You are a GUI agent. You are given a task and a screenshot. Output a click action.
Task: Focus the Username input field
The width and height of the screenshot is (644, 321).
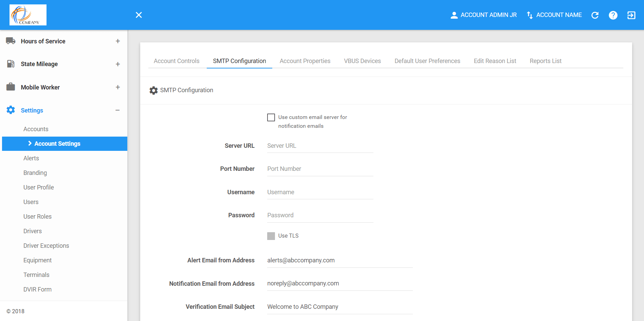320,192
